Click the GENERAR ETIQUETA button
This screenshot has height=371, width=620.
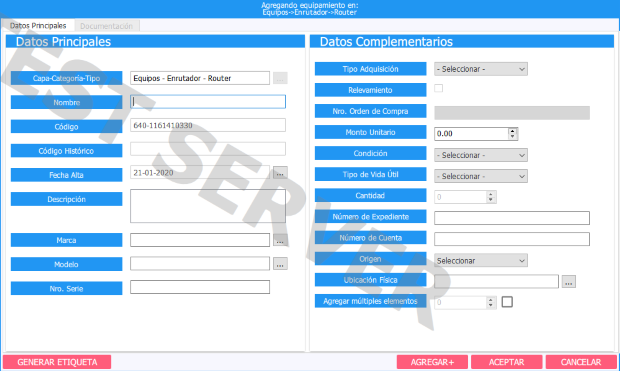(x=57, y=362)
